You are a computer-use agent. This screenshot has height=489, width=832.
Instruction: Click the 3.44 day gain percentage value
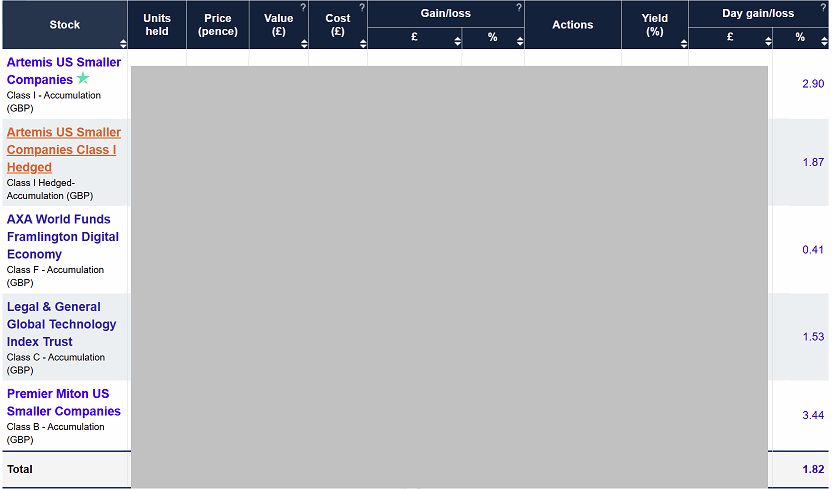812,415
